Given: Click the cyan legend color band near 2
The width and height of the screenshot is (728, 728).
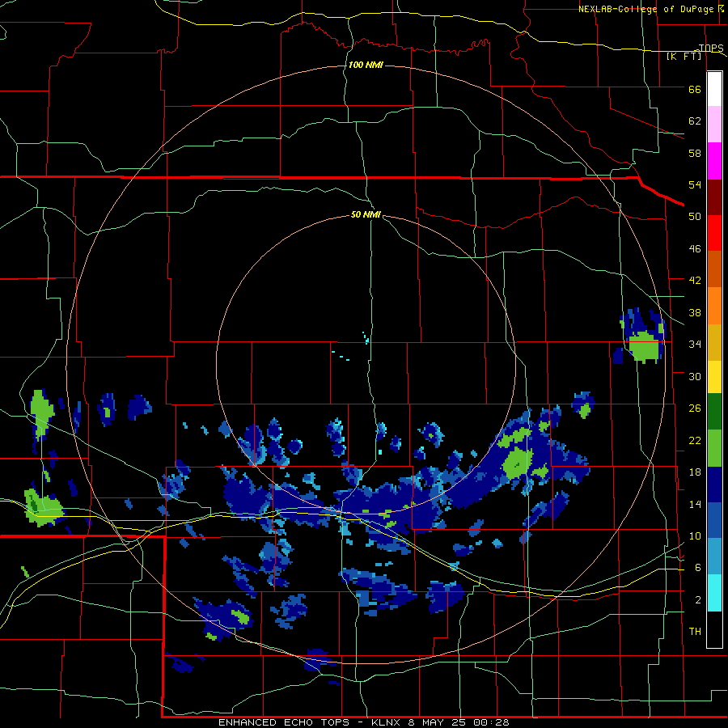Looking at the screenshot, I should pos(714,593).
